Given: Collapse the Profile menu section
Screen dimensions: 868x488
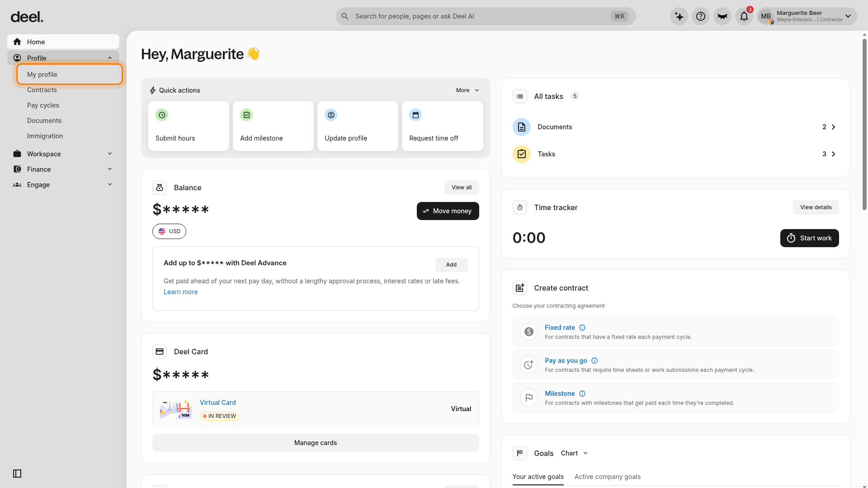Looking at the screenshot, I should pos(110,58).
